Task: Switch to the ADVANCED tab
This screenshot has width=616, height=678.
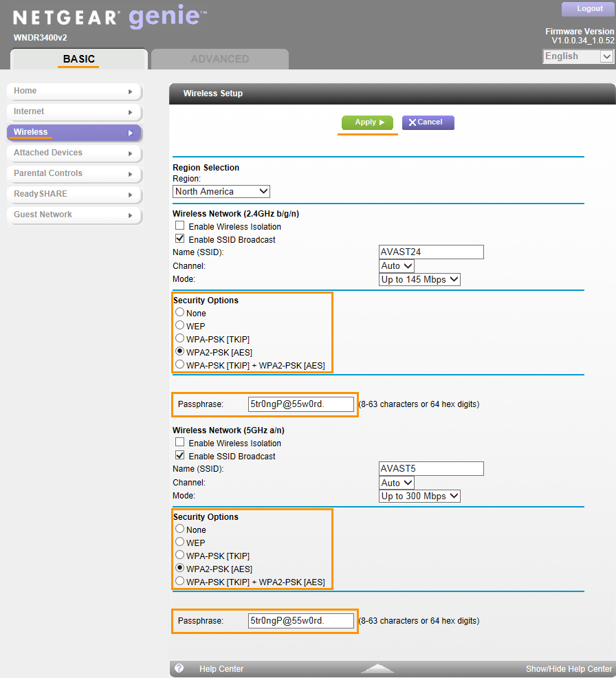Action: pyautogui.click(x=220, y=59)
